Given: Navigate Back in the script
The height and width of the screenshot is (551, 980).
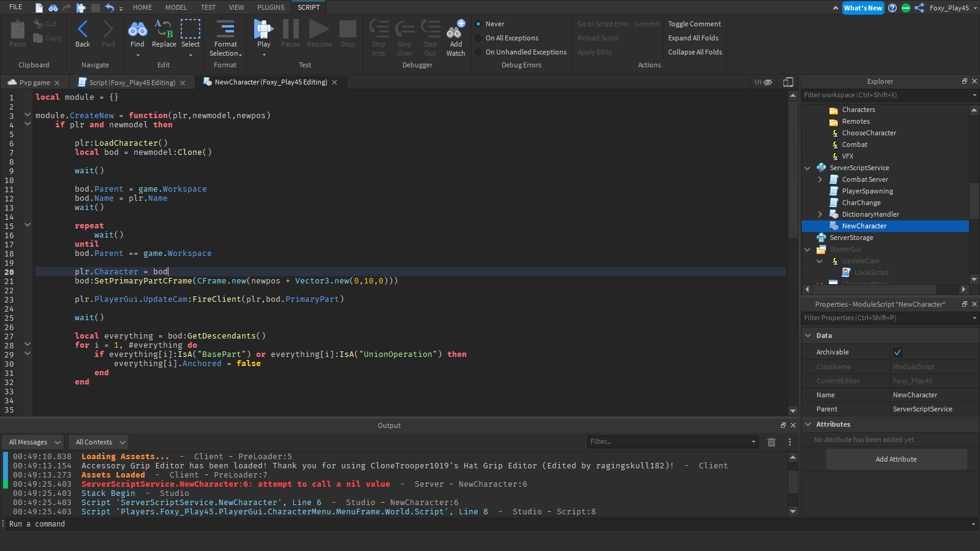Looking at the screenshot, I should 83,30.
